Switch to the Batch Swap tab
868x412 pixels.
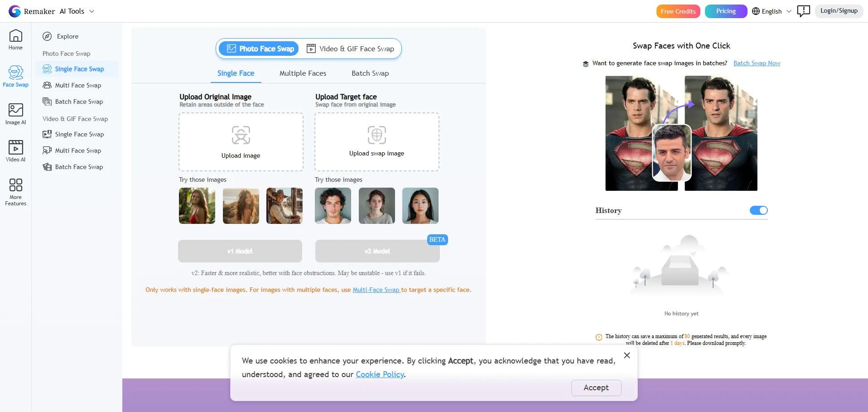[x=370, y=73]
